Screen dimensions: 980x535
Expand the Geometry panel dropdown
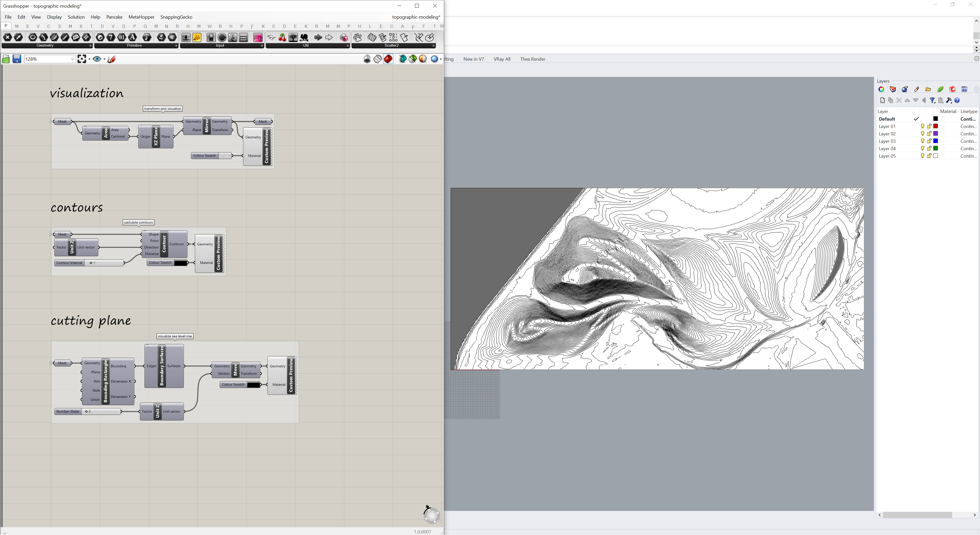point(90,46)
